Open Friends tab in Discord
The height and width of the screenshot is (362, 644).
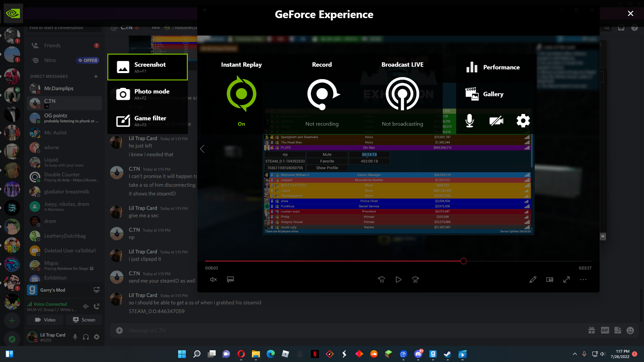[x=64, y=46]
